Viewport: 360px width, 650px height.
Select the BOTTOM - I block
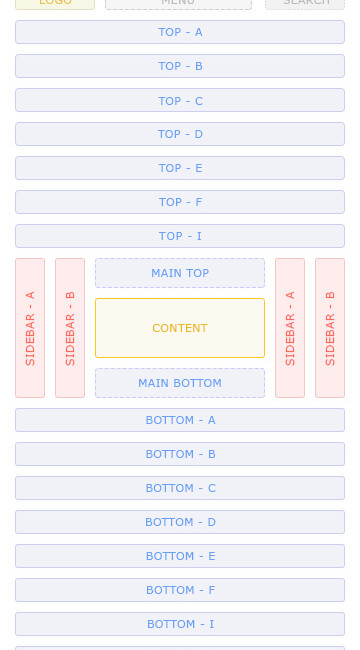(180, 624)
